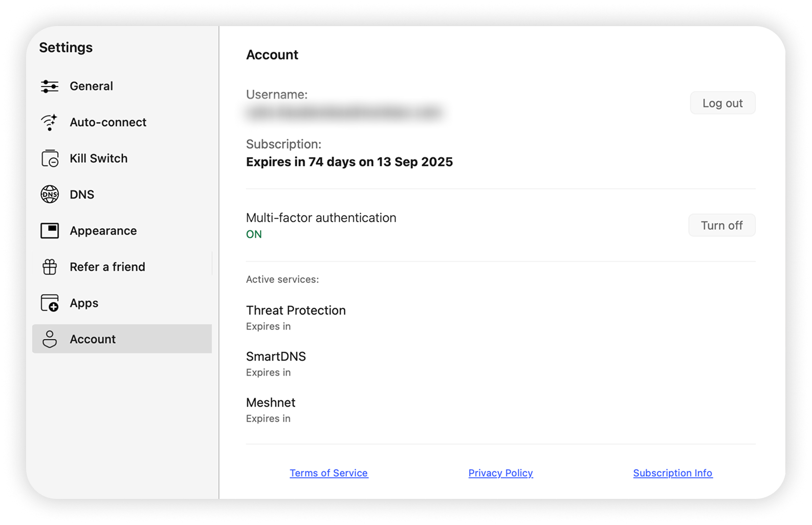
Task: Click the Refer a friend gift icon
Action: 50,267
